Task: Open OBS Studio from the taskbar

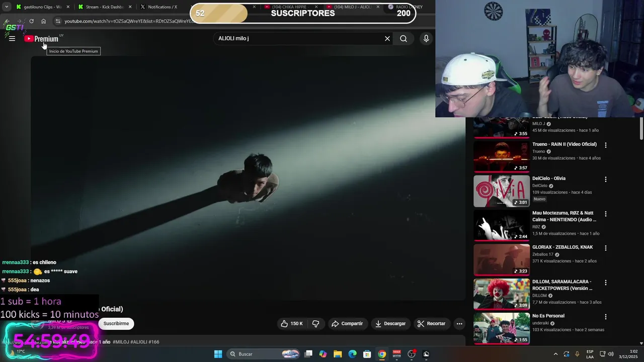Action: coord(411,354)
